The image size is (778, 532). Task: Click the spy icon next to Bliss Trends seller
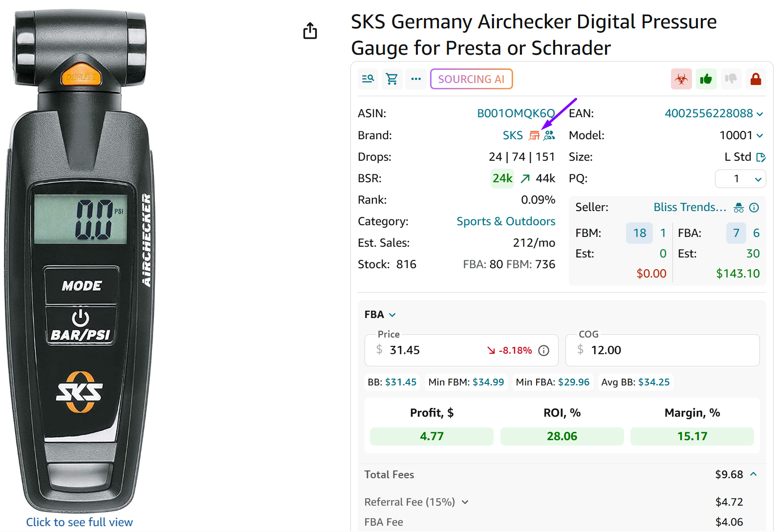[739, 207]
